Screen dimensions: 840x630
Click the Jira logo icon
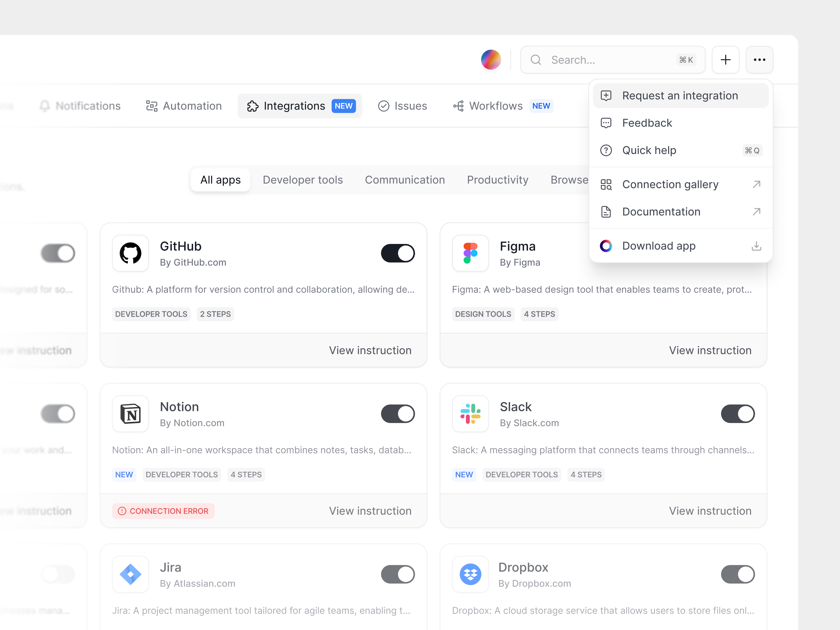[x=130, y=574]
